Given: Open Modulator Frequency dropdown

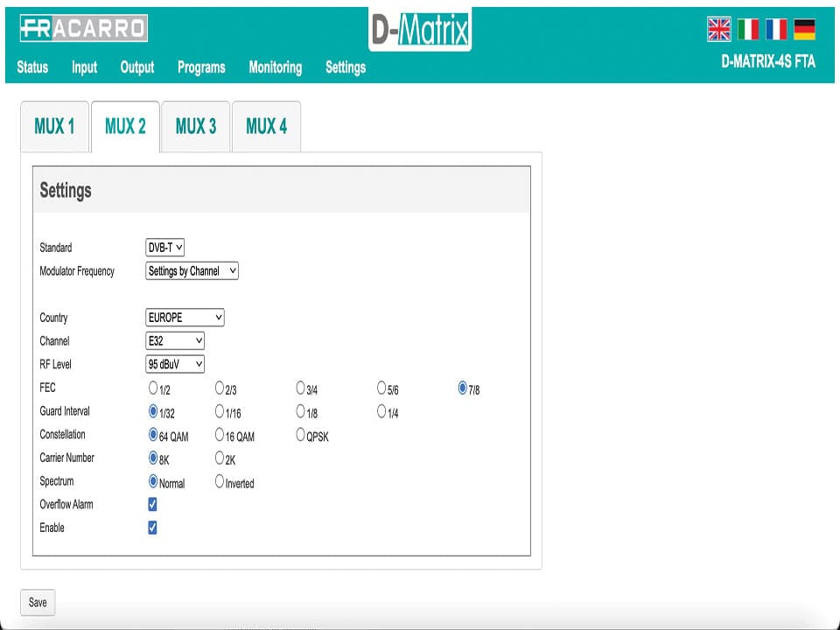Looking at the screenshot, I should (192, 271).
